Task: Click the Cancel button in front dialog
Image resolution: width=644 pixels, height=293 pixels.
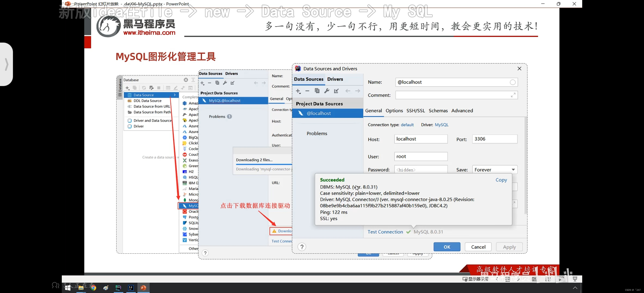Action: (x=478, y=247)
